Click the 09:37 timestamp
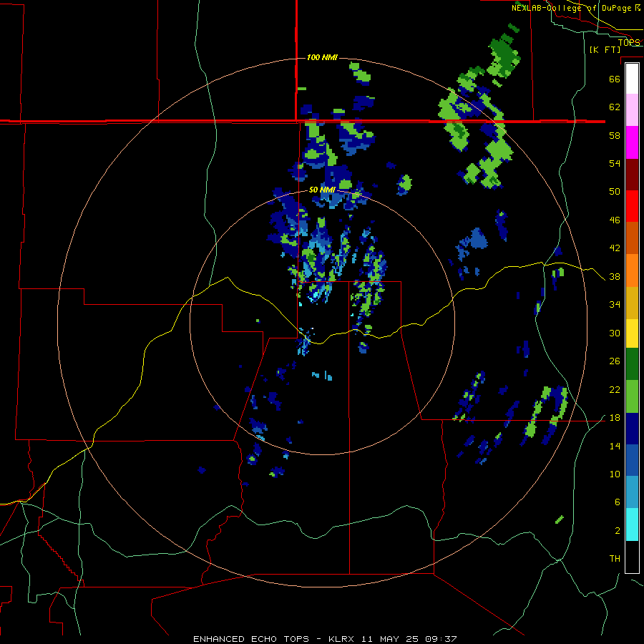Screen dimensions: 644x644 coord(440,639)
